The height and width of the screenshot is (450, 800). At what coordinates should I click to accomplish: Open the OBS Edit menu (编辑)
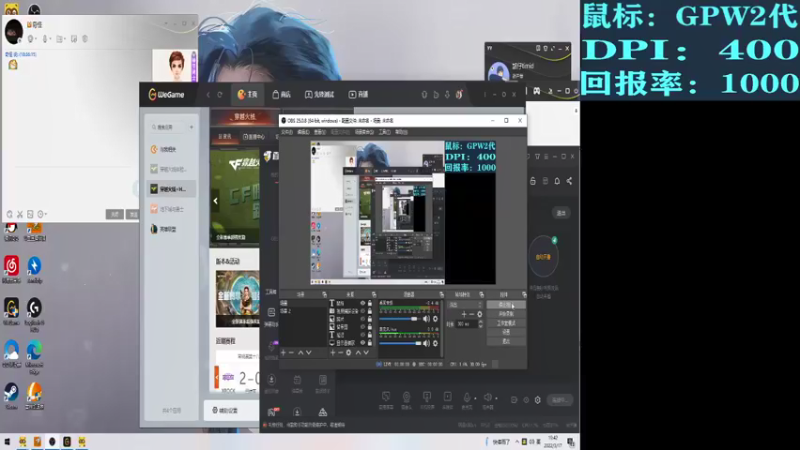pos(303,132)
